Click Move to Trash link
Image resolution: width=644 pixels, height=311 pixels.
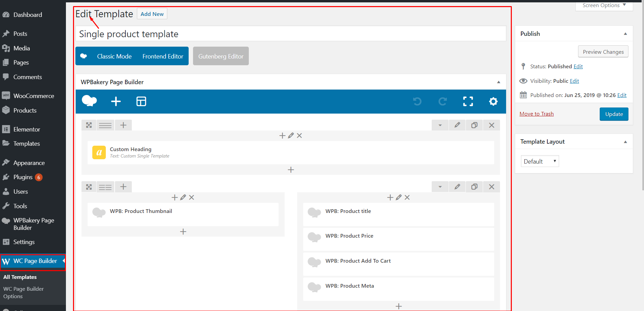tap(536, 114)
